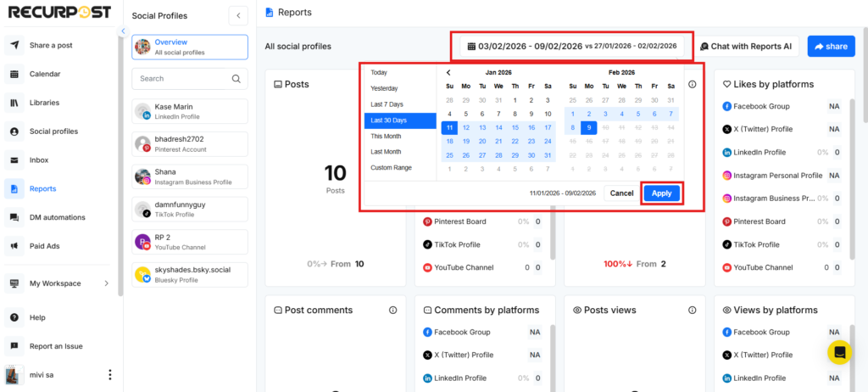
Task: Select the Last Month preset
Action: 400,151
